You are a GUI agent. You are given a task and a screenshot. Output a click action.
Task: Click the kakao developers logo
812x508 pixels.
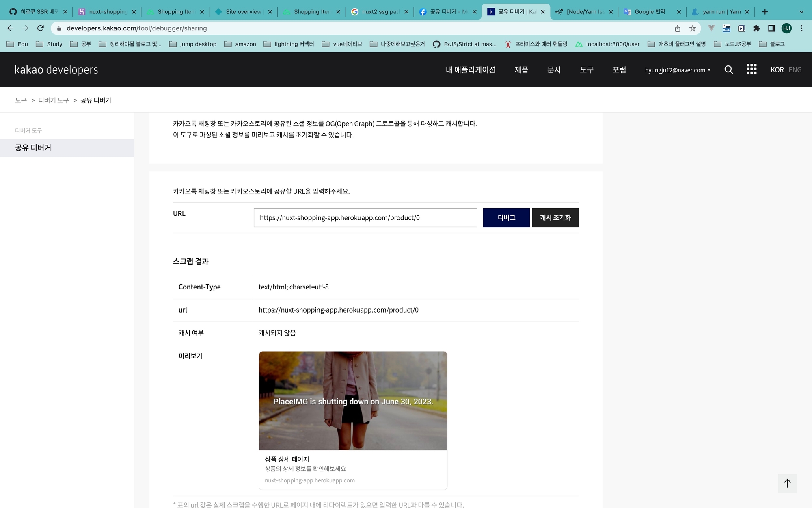coord(56,69)
